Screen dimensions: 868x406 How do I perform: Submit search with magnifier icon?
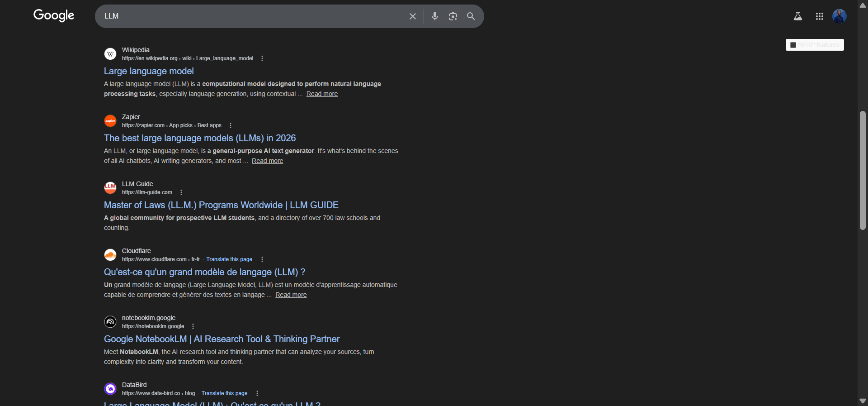[471, 16]
